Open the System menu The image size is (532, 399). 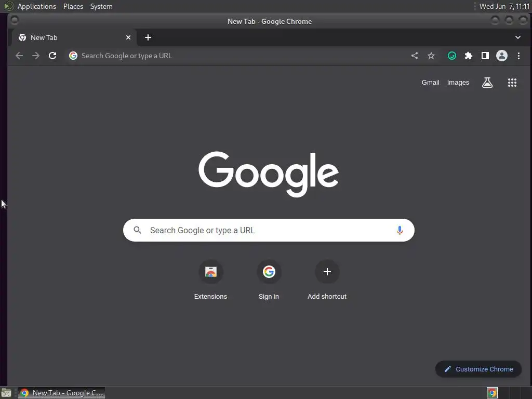point(101,6)
